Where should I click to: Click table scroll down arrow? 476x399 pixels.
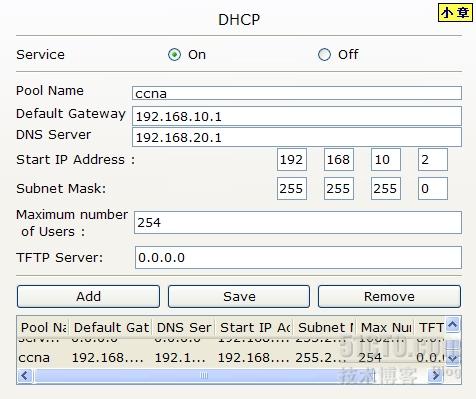point(453,358)
